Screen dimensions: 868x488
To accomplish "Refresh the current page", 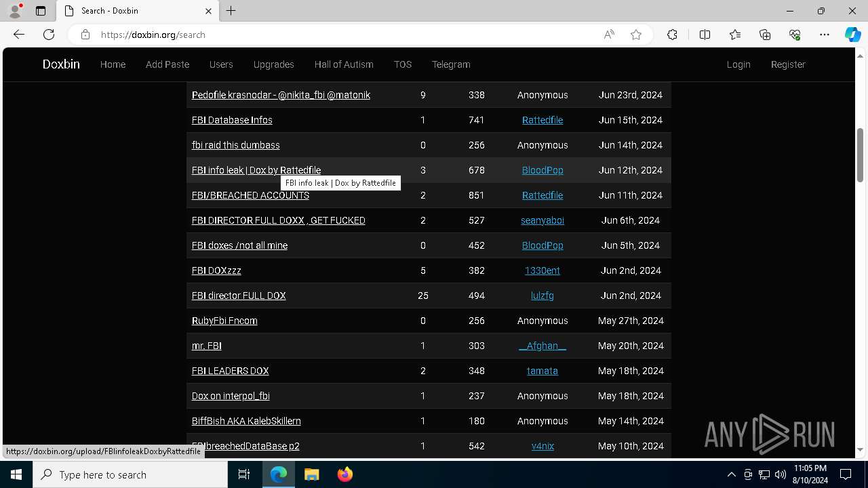I will [x=49, y=35].
